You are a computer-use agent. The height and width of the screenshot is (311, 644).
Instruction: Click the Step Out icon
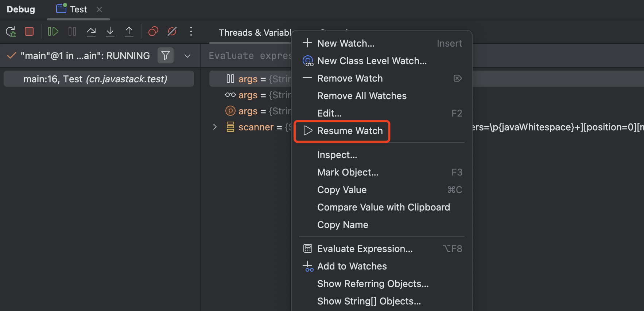129,32
